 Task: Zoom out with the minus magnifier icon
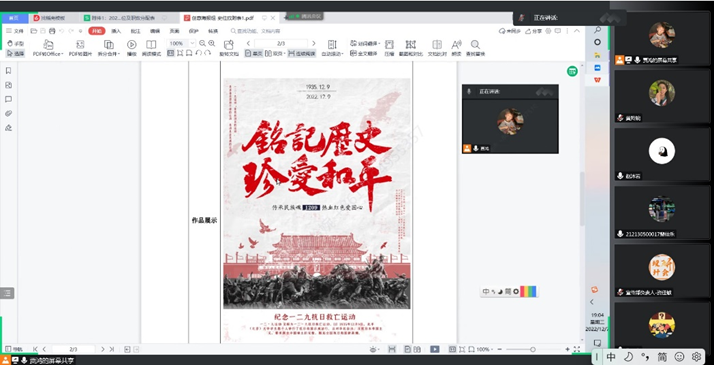tap(202, 43)
